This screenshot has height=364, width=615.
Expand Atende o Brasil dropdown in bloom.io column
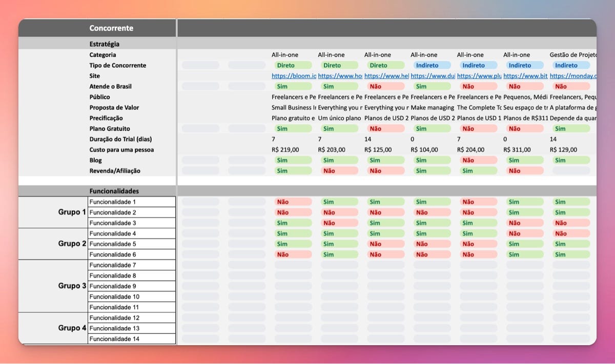click(x=293, y=87)
